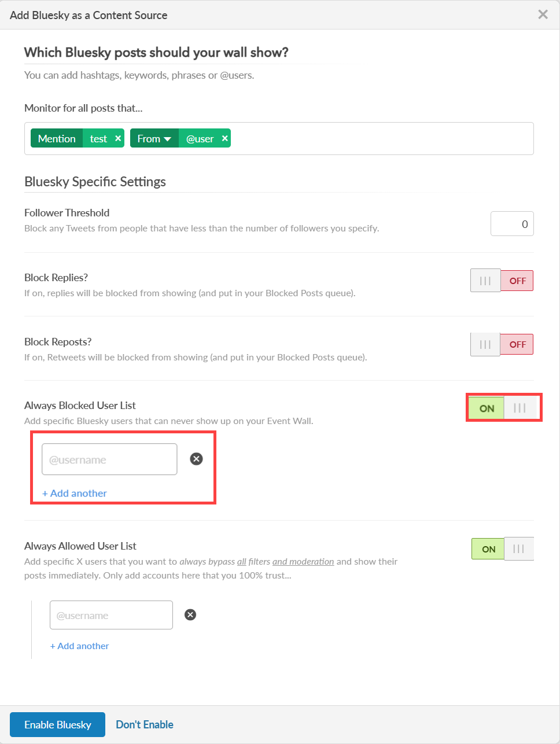Click the '@user' tag text
Image resolution: width=560 pixels, height=744 pixels.
pyautogui.click(x=200, y=138)
